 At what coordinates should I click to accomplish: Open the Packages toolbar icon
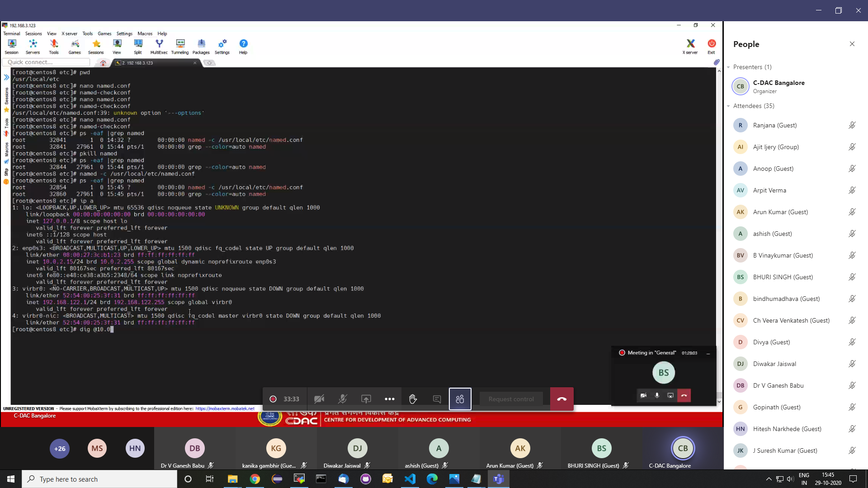pyautogui.click(x=201, y=47)
